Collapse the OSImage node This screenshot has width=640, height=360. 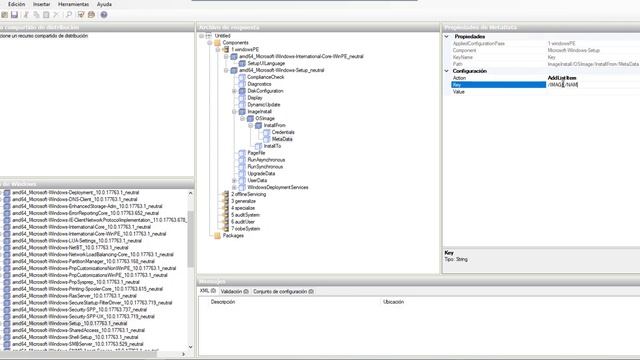242,118
